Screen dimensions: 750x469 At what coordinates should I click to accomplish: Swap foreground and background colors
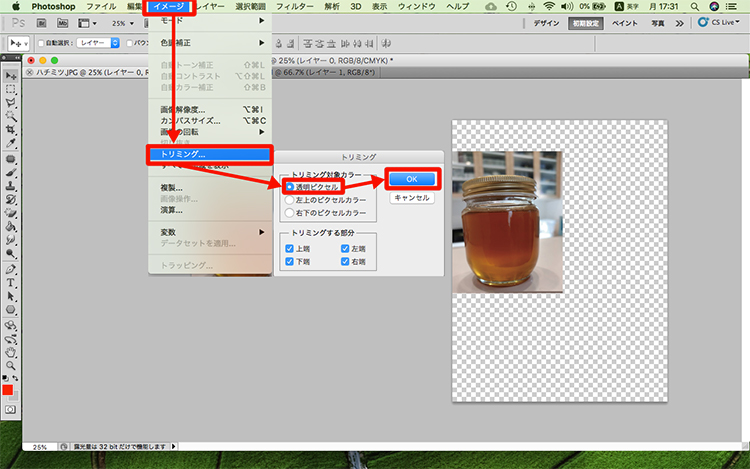click(x=16, y=378)
